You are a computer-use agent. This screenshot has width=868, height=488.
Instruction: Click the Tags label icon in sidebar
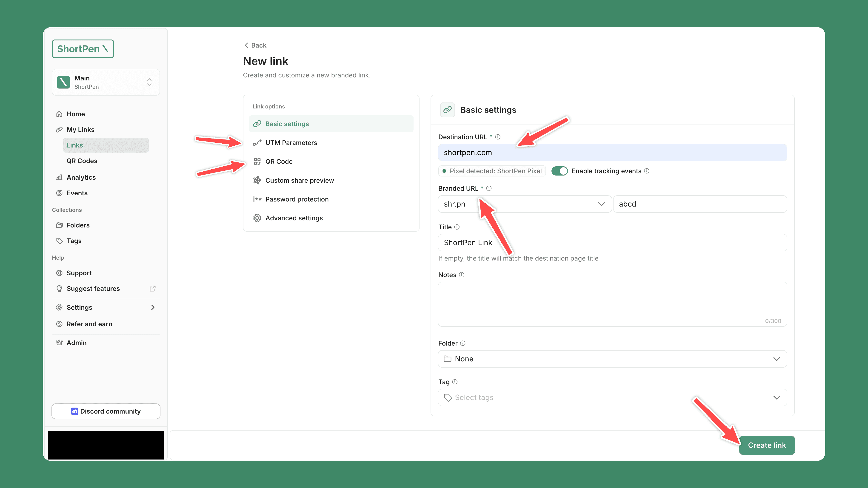tap(59, 241)
